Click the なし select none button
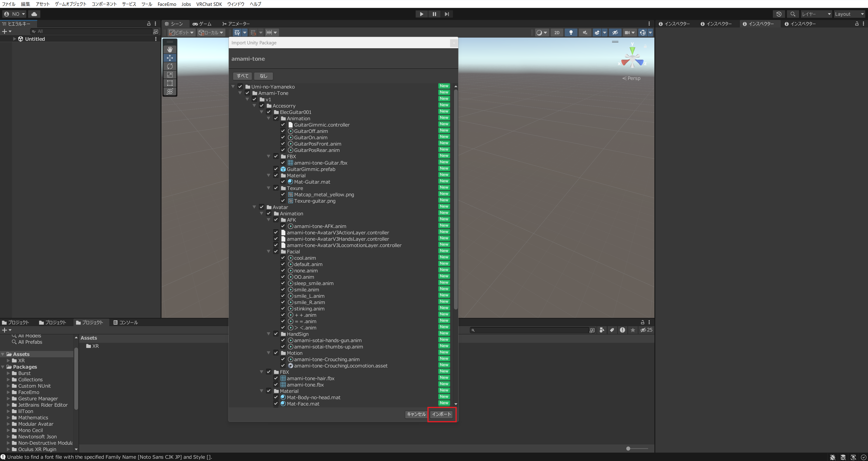 pos(263,76)
